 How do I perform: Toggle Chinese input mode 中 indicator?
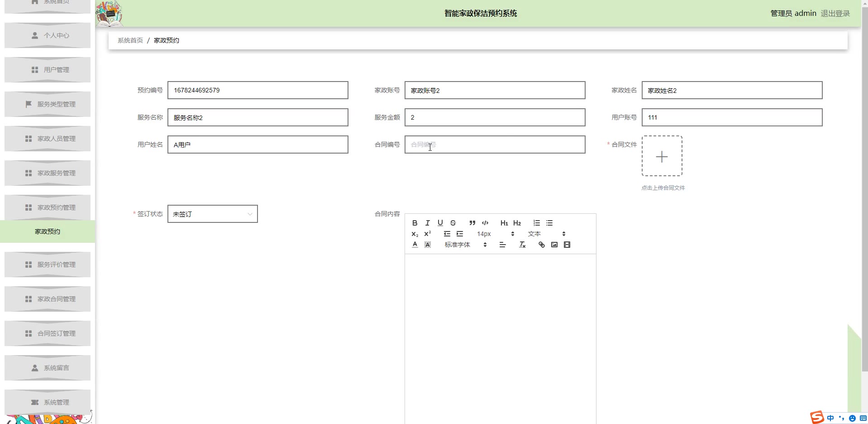[x=830, y=418]
